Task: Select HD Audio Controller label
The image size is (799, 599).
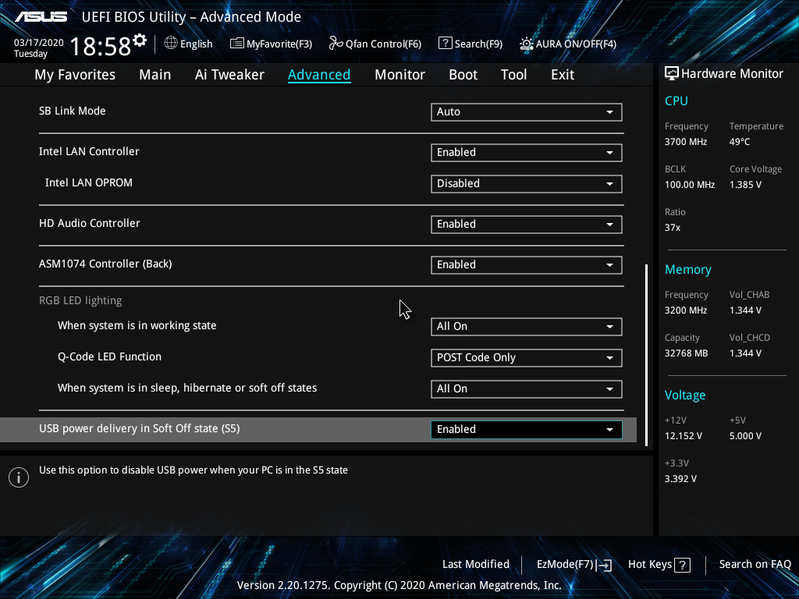Action: click(89, 223)
